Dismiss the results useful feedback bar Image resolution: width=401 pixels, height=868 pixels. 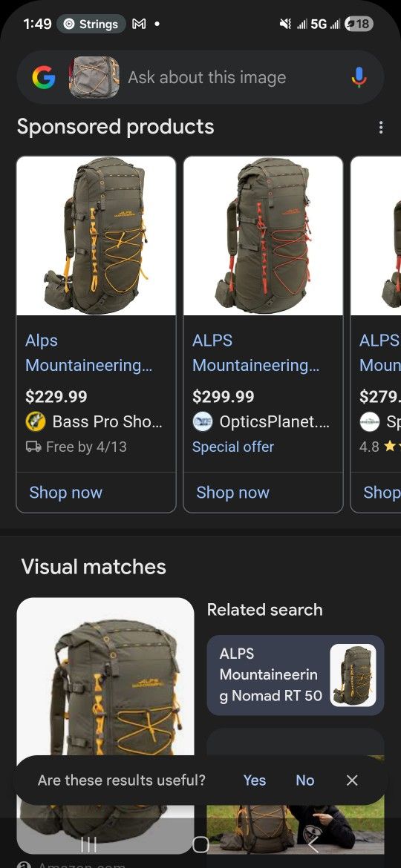(352, 780)
